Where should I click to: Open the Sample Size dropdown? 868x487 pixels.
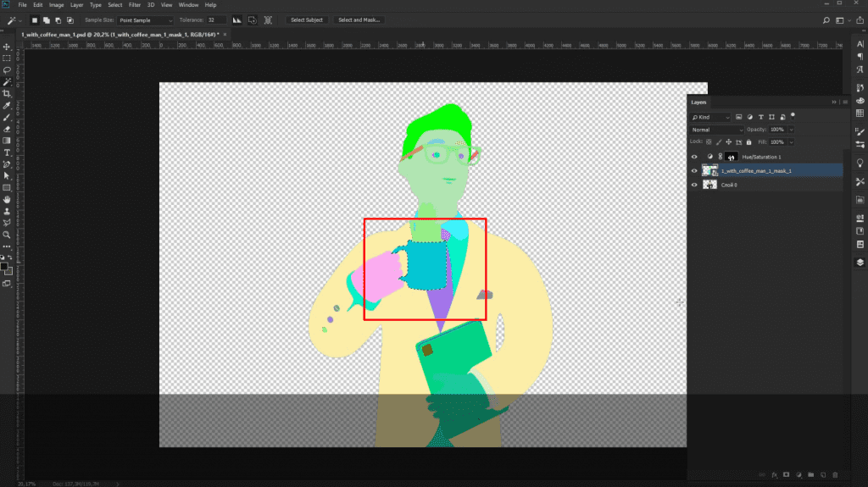click(145, 20)
